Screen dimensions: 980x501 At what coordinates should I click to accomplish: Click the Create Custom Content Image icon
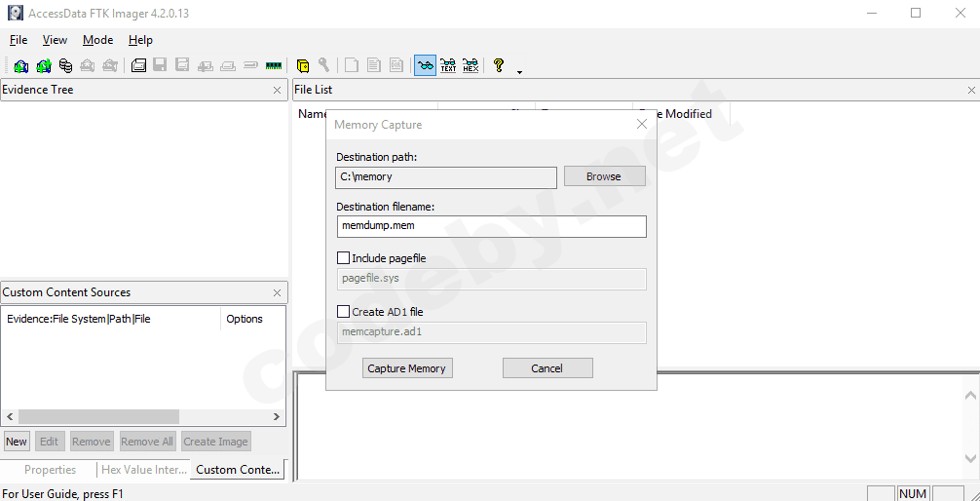coord(228,65)
